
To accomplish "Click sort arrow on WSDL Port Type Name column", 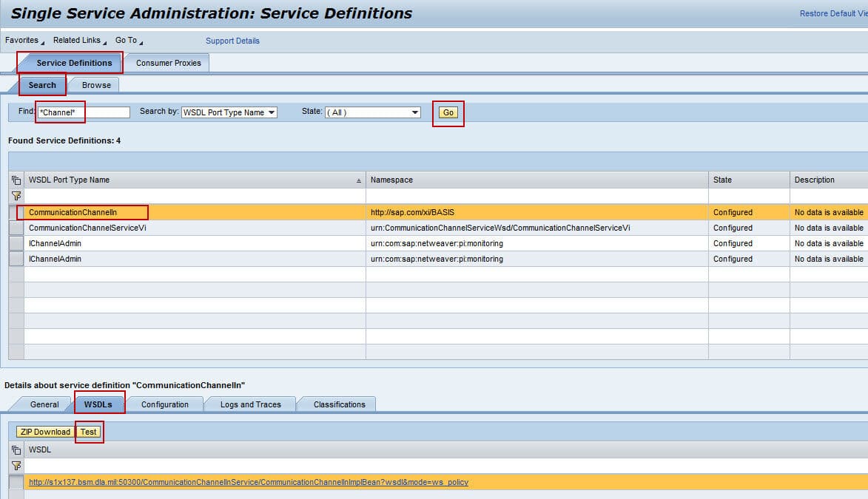I will (359, 180).
